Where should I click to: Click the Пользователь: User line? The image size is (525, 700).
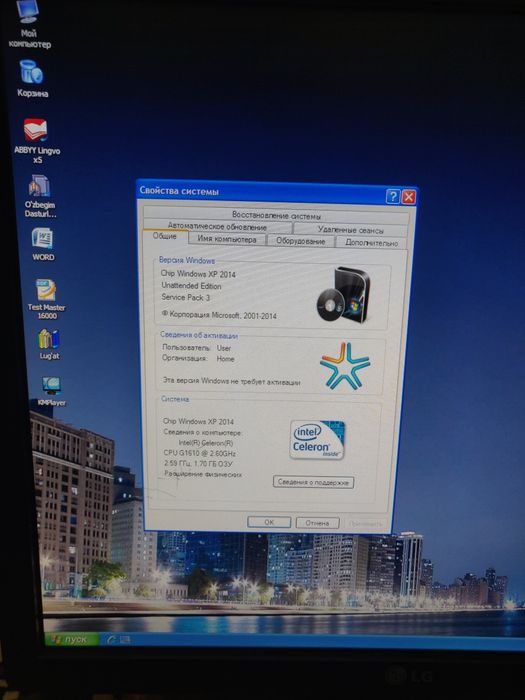(x=196, y=348)
